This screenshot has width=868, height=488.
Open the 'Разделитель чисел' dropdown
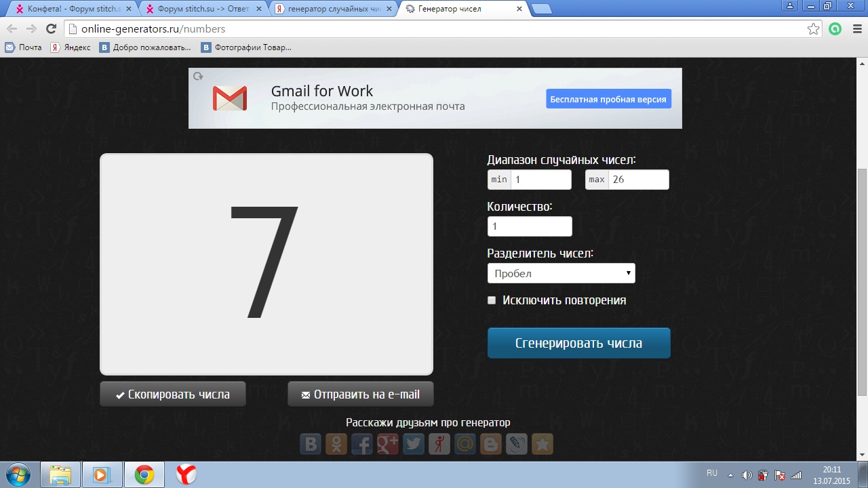coord(561,273)
